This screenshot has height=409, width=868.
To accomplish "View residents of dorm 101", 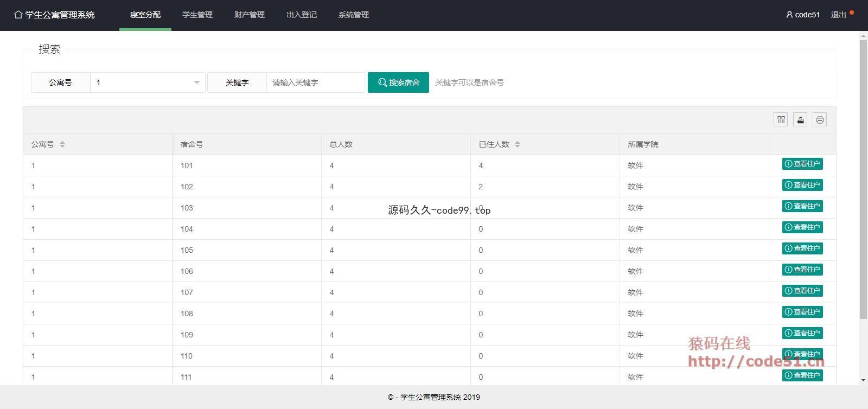I will pyautogui.click(x=802, y=164).
